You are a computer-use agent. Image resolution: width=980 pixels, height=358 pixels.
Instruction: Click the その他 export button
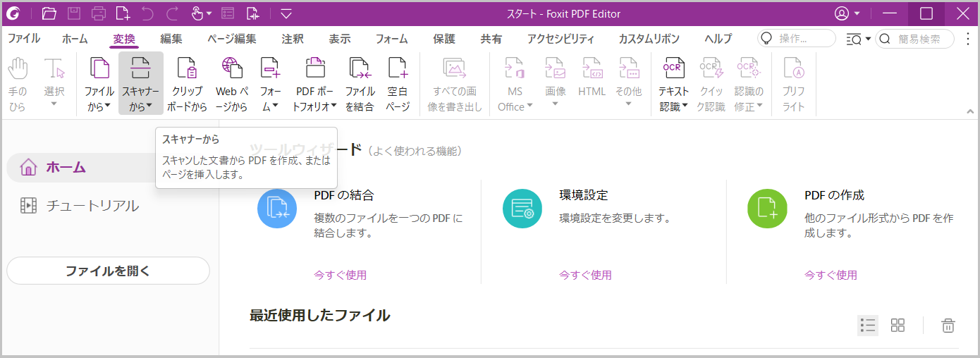[x=628, y=85]
